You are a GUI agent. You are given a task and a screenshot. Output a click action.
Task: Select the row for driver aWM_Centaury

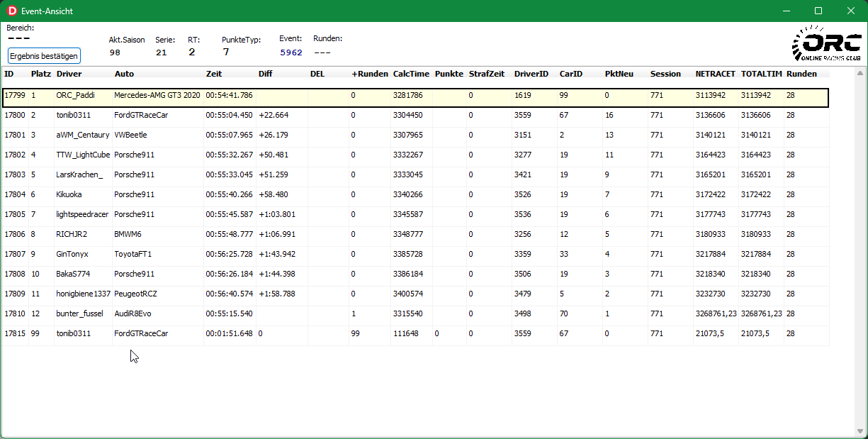point(82,135)
